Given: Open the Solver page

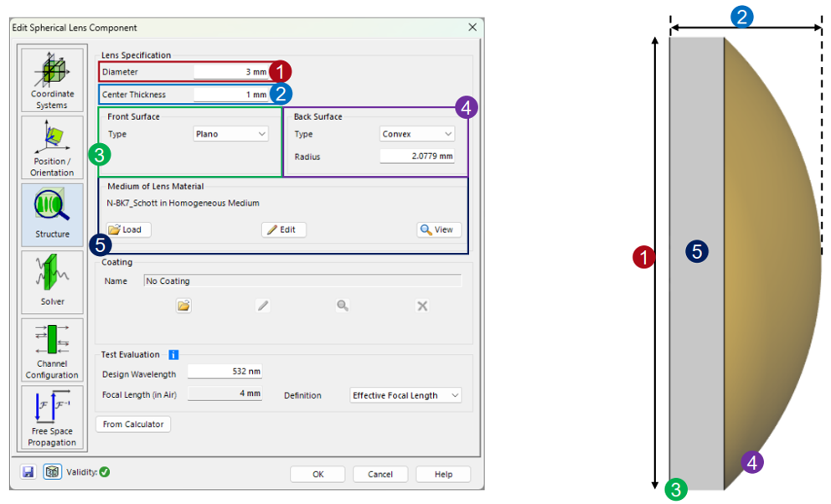Looking at the screenshot, I should coord(52,282).
